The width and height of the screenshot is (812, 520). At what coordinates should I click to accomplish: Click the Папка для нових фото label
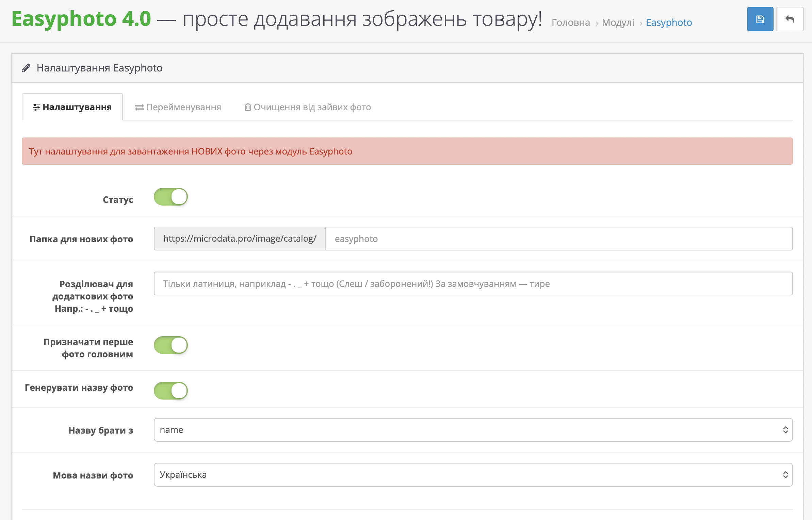tap(81, 239)
